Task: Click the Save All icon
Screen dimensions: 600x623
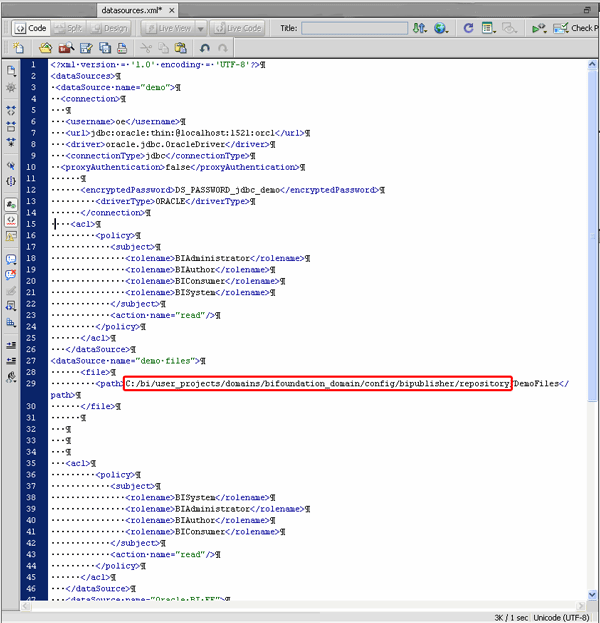Action: tap(105, 48)
